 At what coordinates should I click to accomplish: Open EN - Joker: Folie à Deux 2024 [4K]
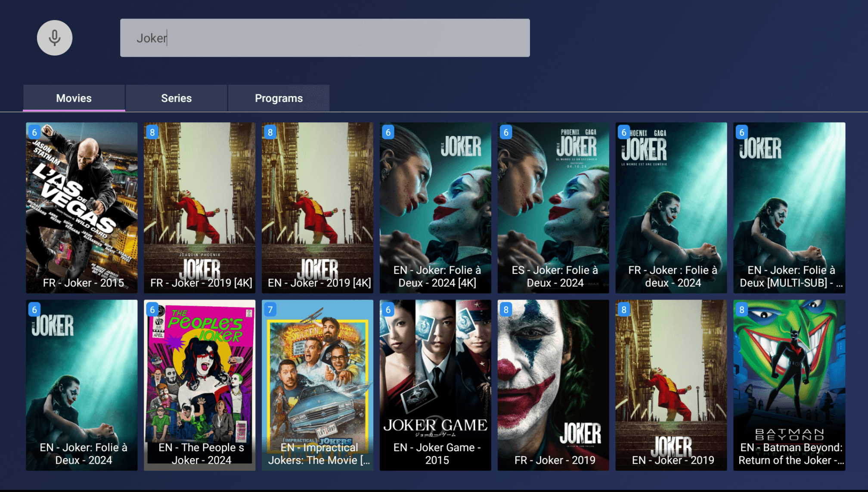pos(435,207)
